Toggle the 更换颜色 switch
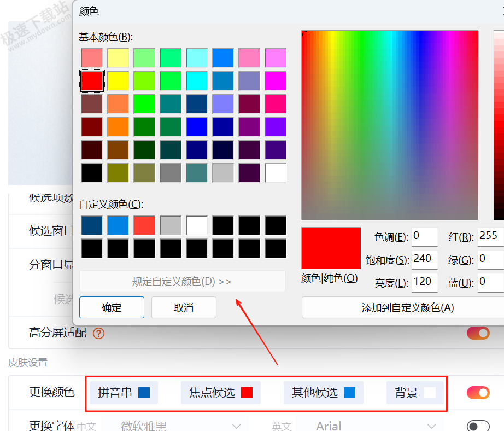 [478, 393]
